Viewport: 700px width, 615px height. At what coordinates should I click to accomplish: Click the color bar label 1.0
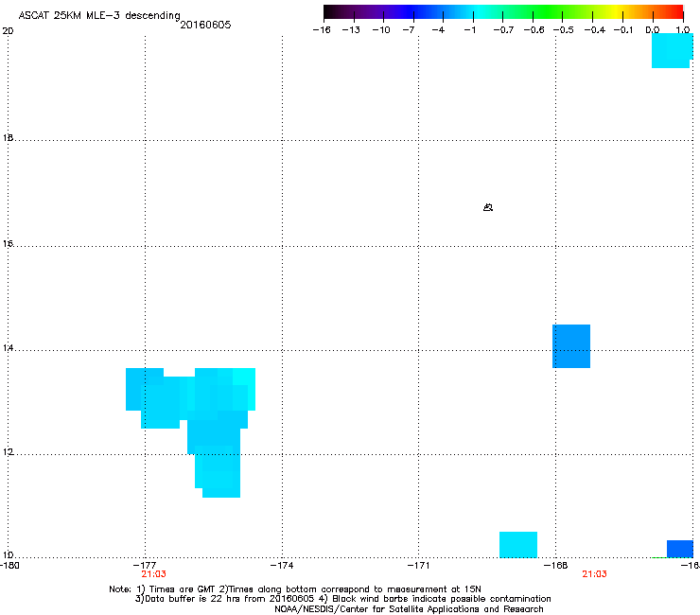click(683, 30)
